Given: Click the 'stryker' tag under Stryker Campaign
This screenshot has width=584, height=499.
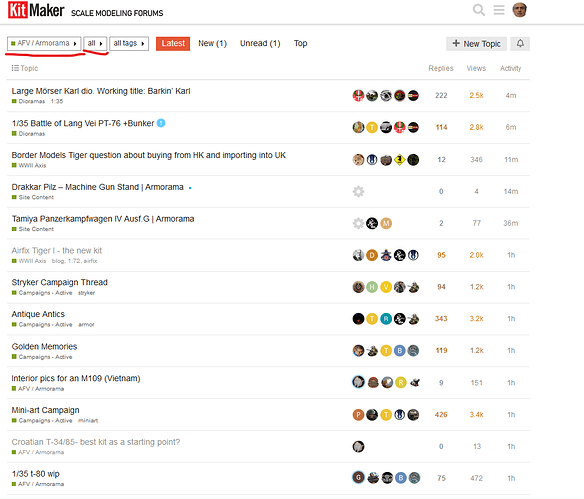Looking at the screenshot, I should tap(86, 293).
